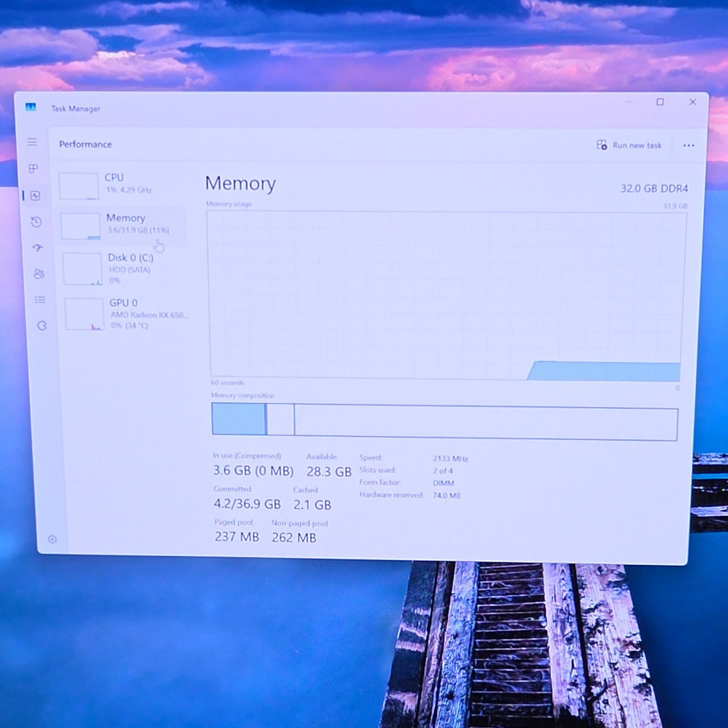Viewport: 728px width, 728px height.
Task: Select the Performance page icon in sidebar
Action: tap(35, 195)
